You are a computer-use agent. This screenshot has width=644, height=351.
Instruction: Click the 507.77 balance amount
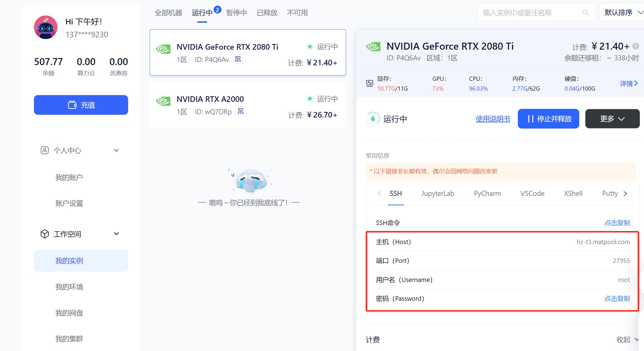coord(49,61)
